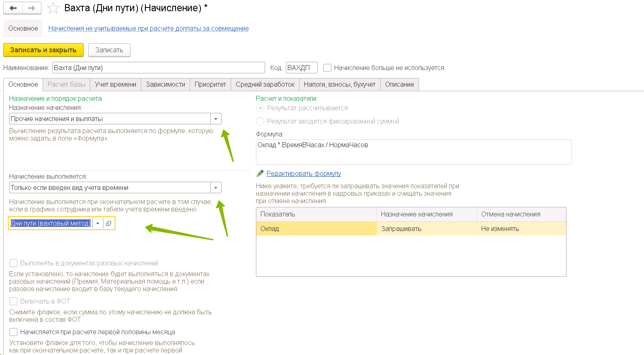The height and width of the screenshot is (355, 644).
Task: Add to favorites with star icon
Action: tap(53, 8)
